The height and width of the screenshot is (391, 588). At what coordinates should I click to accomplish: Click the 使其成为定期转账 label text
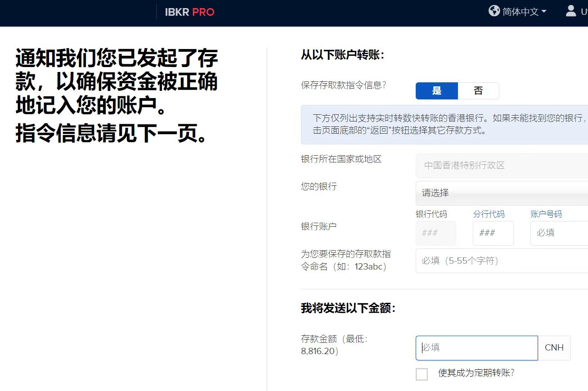(x=476, y=373)
